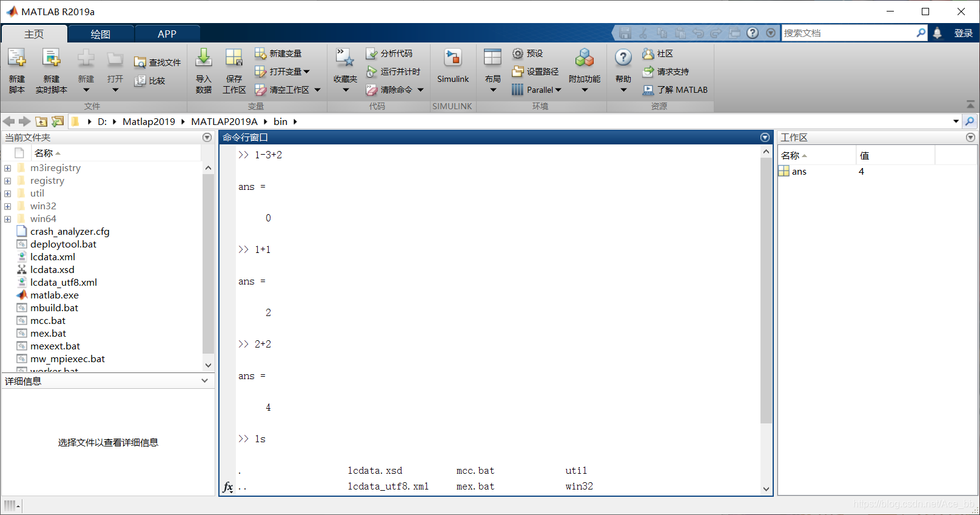The width and height of the screenshot is (980, 515).
Task: Launch Simulink
Action: point(453,66)
